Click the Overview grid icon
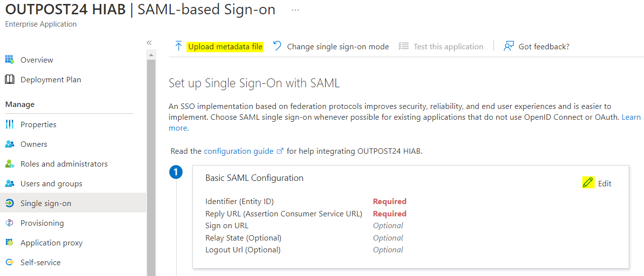The height and width of the screenshot is (276, 644). click(9, 60)
